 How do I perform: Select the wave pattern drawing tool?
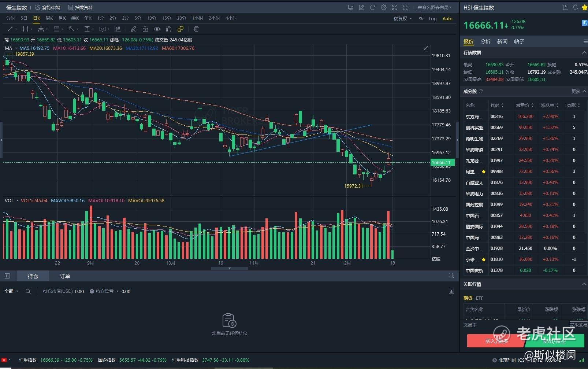pos(41,29)
